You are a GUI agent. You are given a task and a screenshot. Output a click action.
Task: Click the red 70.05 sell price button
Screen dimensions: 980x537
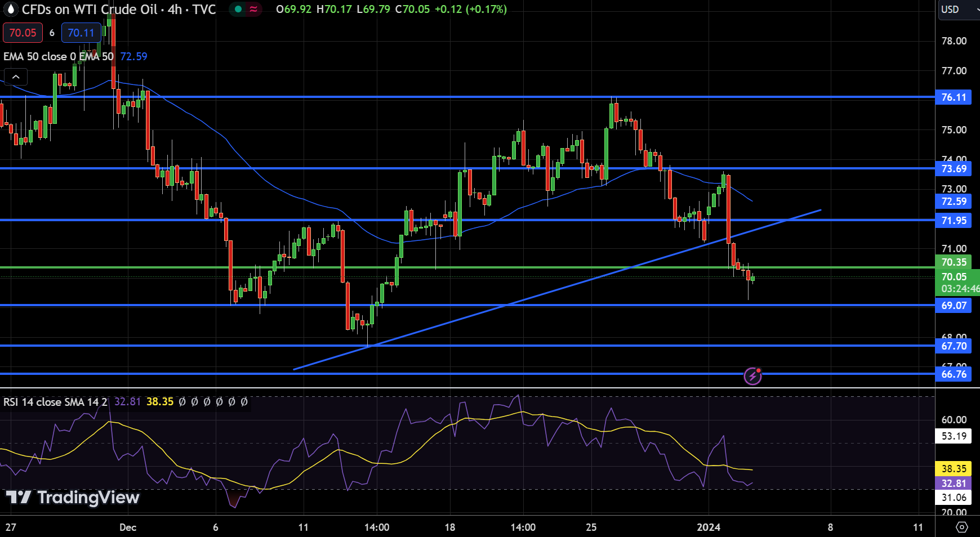click(23, 33)
